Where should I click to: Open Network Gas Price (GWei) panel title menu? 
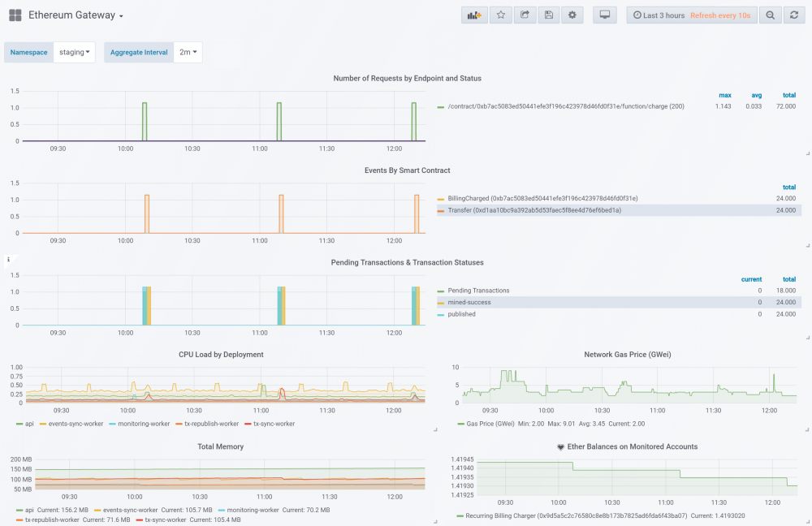[x=627, y=355]
